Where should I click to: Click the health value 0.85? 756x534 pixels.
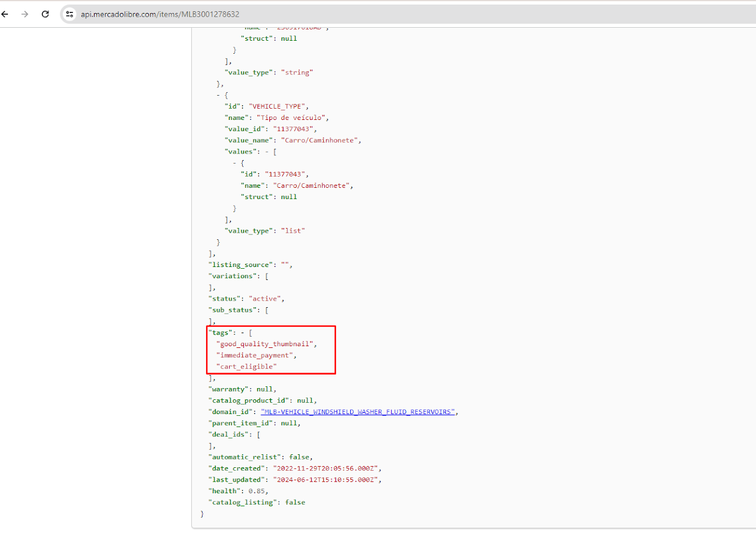click(x=256, y=491)
